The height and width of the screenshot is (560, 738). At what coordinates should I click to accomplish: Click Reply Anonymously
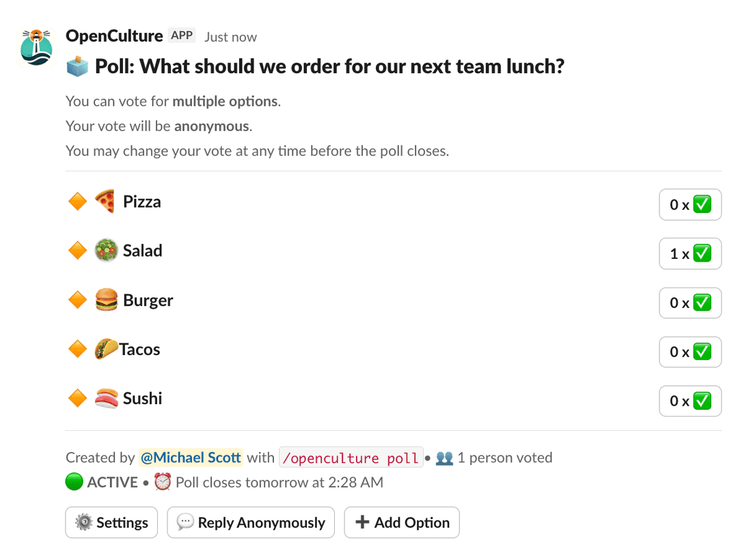(x=250, y=522)
